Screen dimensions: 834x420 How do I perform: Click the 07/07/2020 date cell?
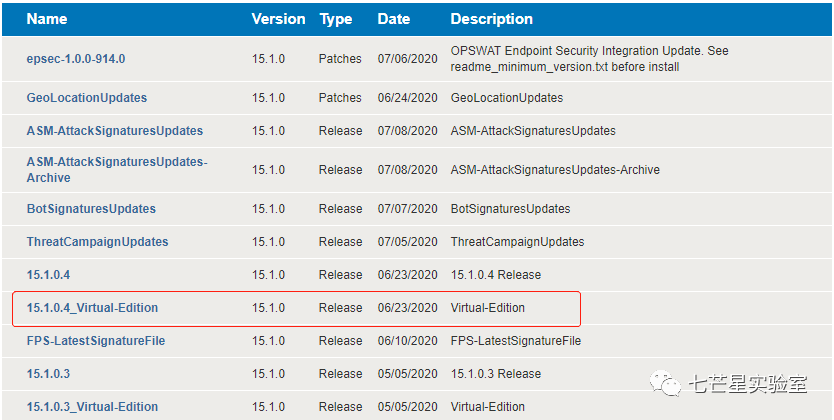tap(407, 208)
